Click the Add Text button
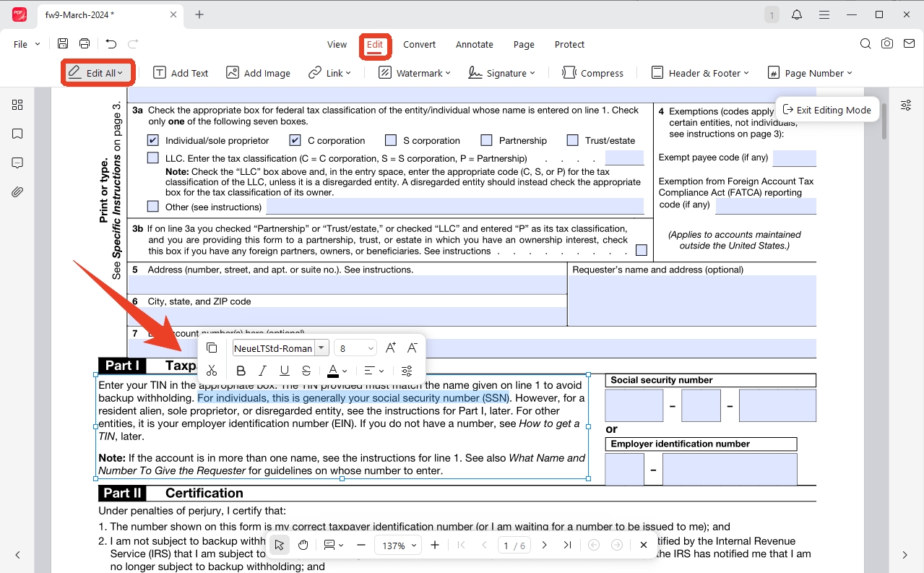The height and width of the screenshot is (573, 924). point(181,73)
